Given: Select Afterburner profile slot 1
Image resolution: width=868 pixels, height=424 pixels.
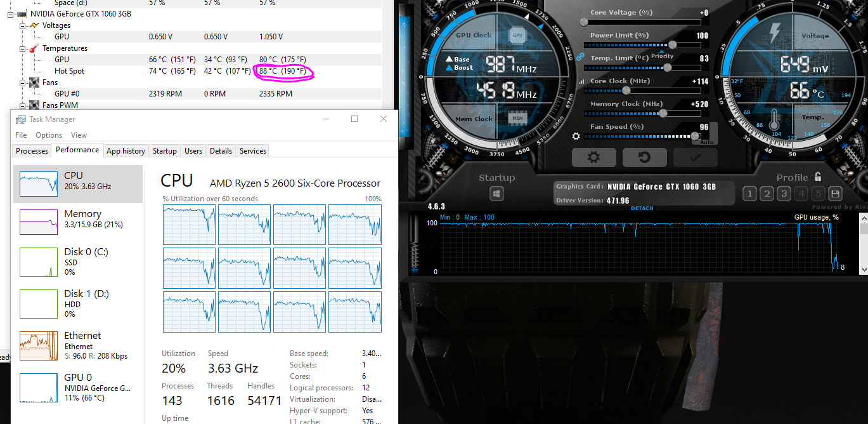Looking at the screenshot, I should point(749,194).
